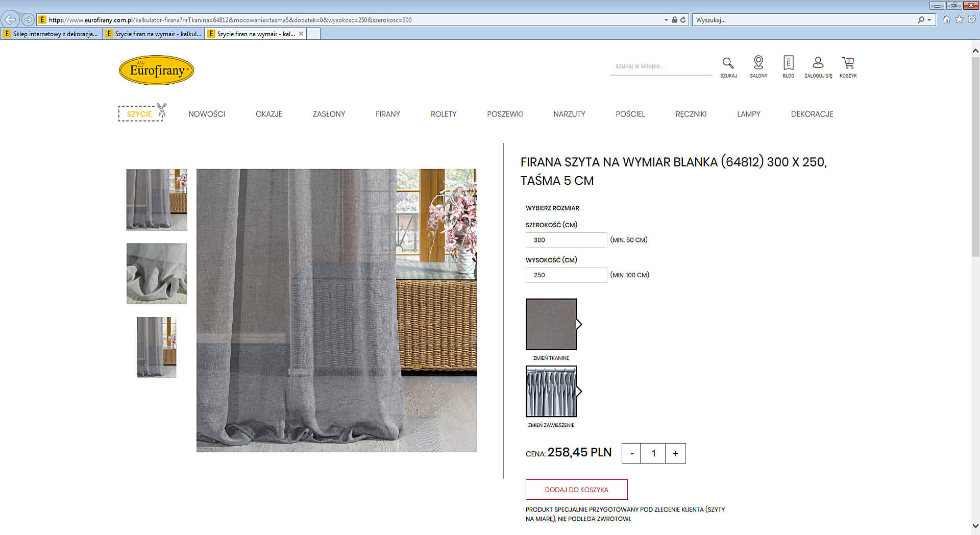The image size is (980, 535).
Task: Open the Zasłony menu item
Action: [x=329, y=114]
